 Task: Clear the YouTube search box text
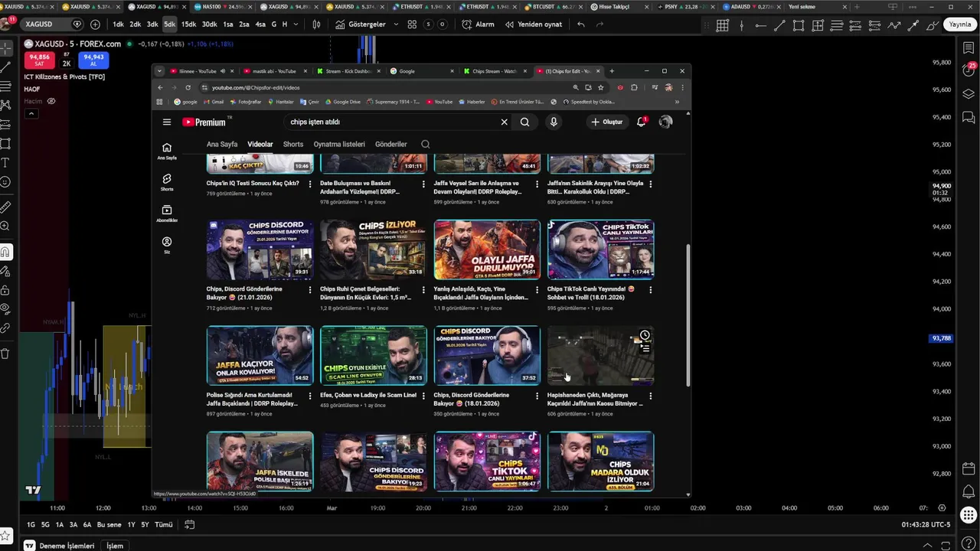coord(504,122)
